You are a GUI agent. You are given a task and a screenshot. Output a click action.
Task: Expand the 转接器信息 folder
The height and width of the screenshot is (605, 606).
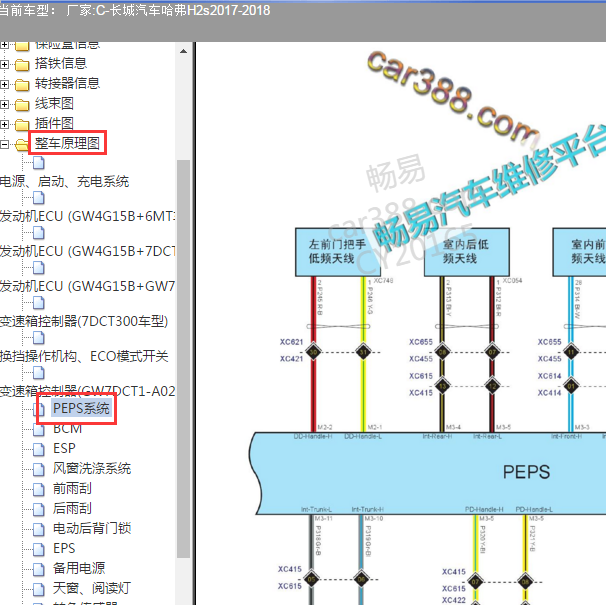(4, 84)
